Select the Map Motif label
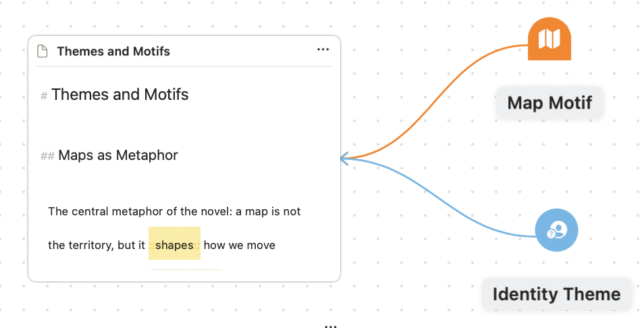Viewport: 644px width, 328px height. 549,103
